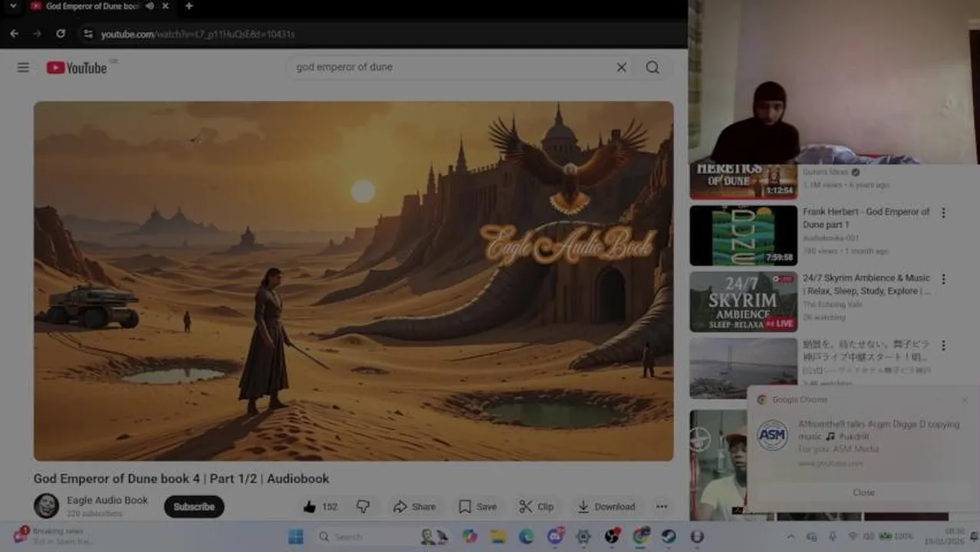Image resolution: width=980 pixels, height=552 pixels.
Task: Dismiss the Google Chrome notification with X
Action: coord(964,399)
